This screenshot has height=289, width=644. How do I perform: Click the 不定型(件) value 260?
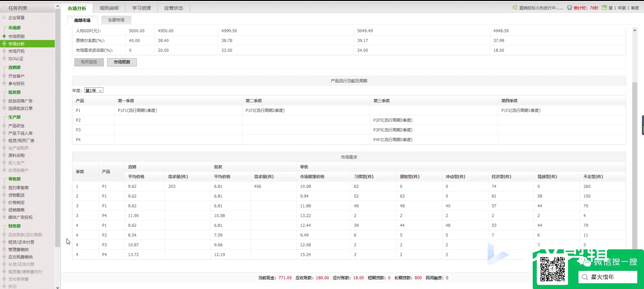point(587,186)
